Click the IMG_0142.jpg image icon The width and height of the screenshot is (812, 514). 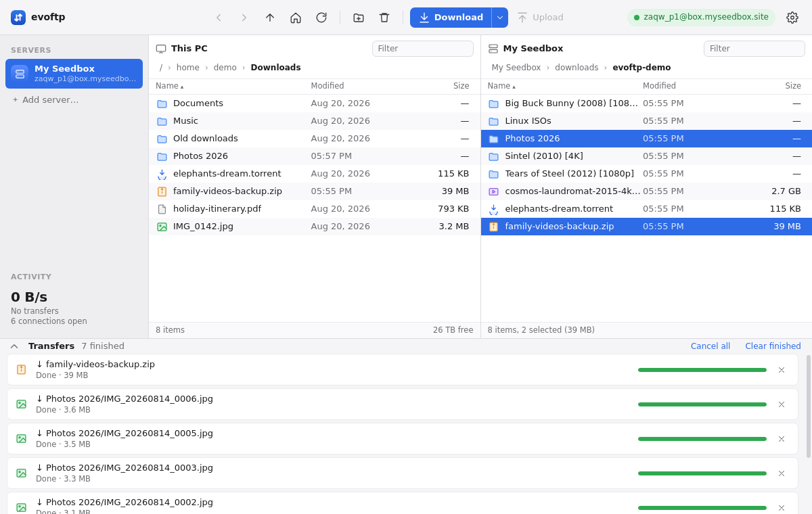click(162, 227)
